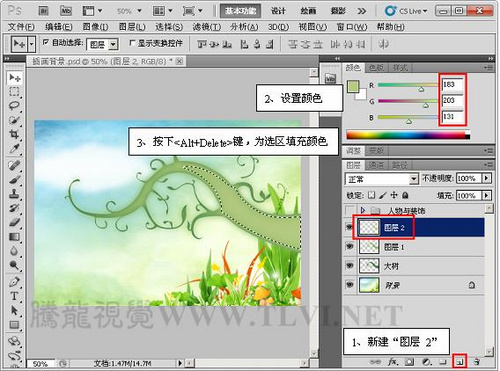The width and height of the screenshot is (500, 371).
Task: Open the 窗口(W) menu
Action: tap(352, 27)
